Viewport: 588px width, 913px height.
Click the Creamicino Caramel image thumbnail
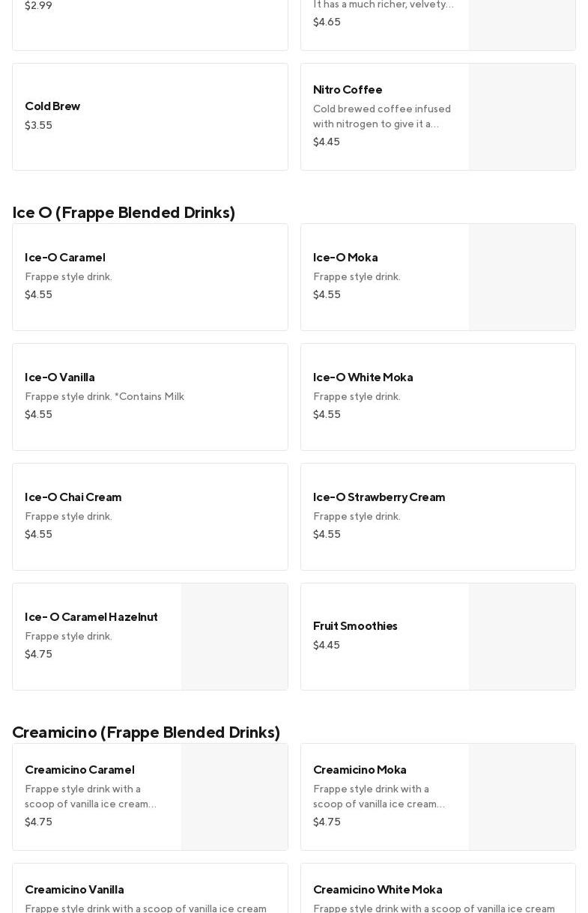[x=234, y=797]
